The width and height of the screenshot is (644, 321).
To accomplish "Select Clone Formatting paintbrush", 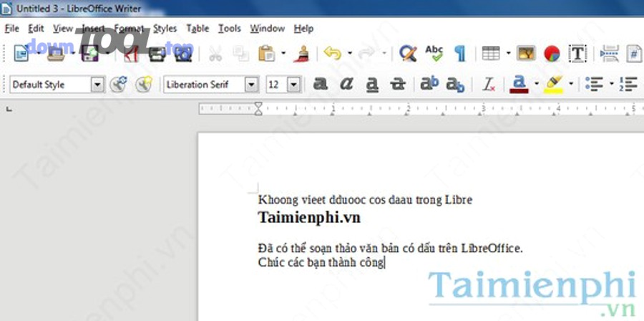I will [302, 53].
